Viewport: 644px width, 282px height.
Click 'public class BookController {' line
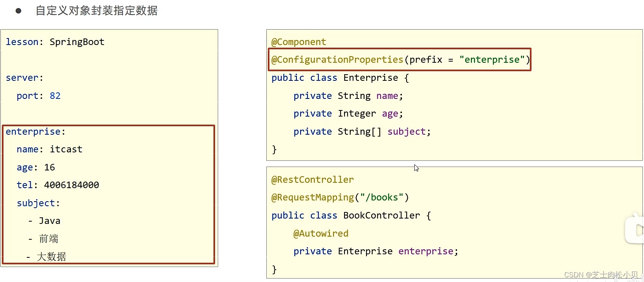(x=351, y=215)
